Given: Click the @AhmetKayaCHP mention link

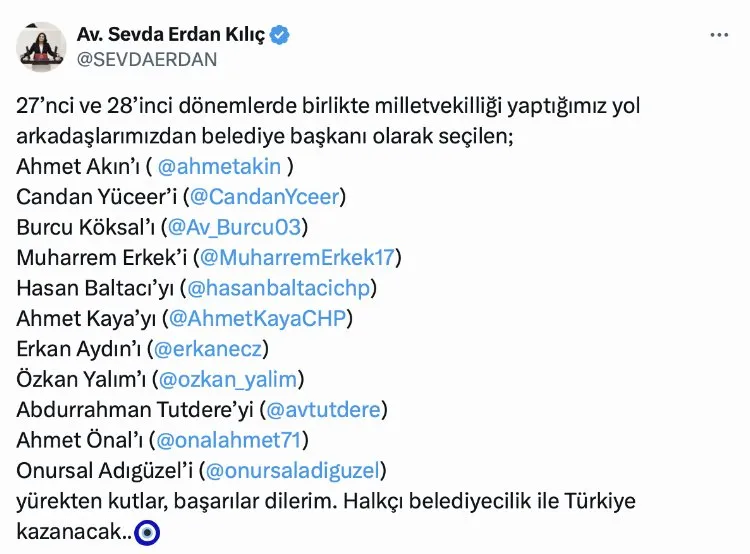Looking at the screenshot, I should click(x=259, y=318).
